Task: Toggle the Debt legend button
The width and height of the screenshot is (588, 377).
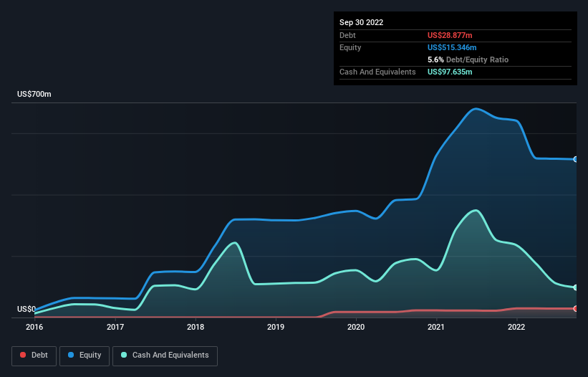Action: pyautogui.click(x=34, y=355)
